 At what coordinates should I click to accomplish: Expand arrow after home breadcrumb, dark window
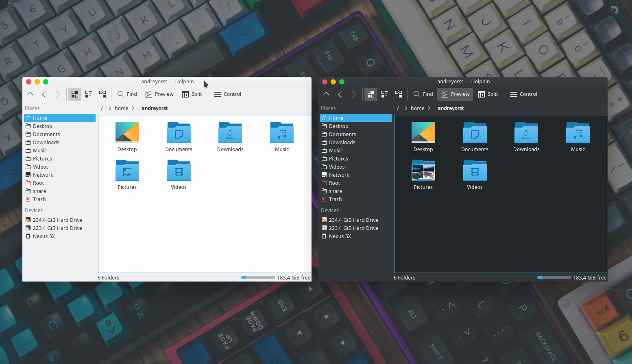pyautogui.click(x=429, y=108)
